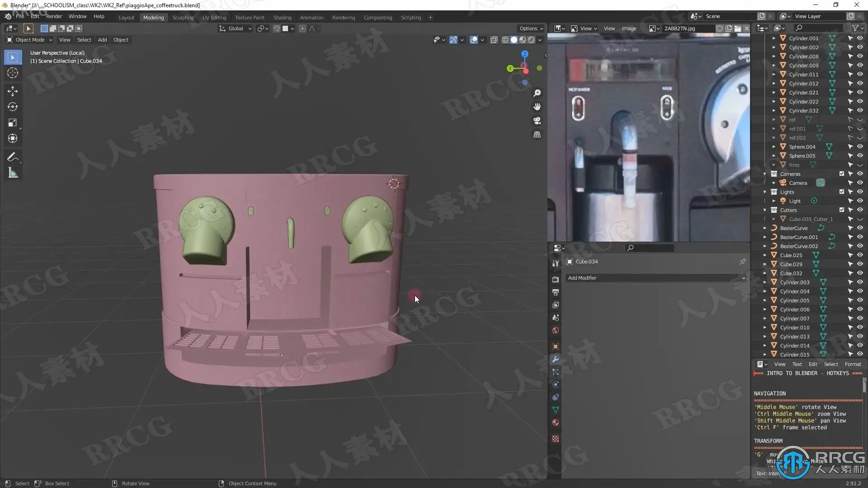
Task: Open the Render menu
Action: coord(54,16)
